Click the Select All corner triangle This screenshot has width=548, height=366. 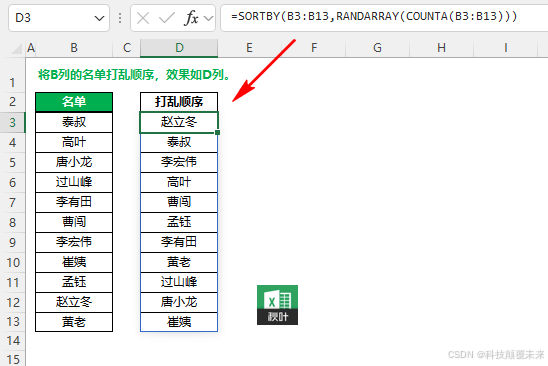coord(16,49)
